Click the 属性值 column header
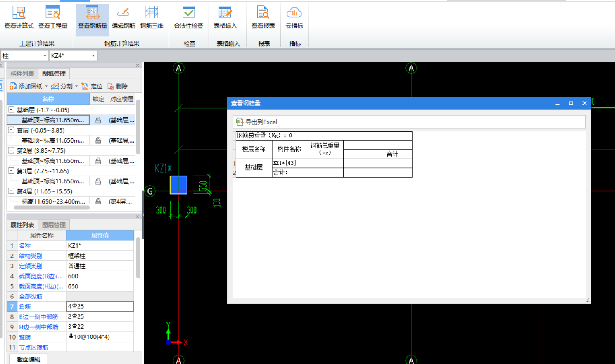Image resolution: width=615 pixels, height=364 pixels. pyautogui.click(x=100, y=235)
